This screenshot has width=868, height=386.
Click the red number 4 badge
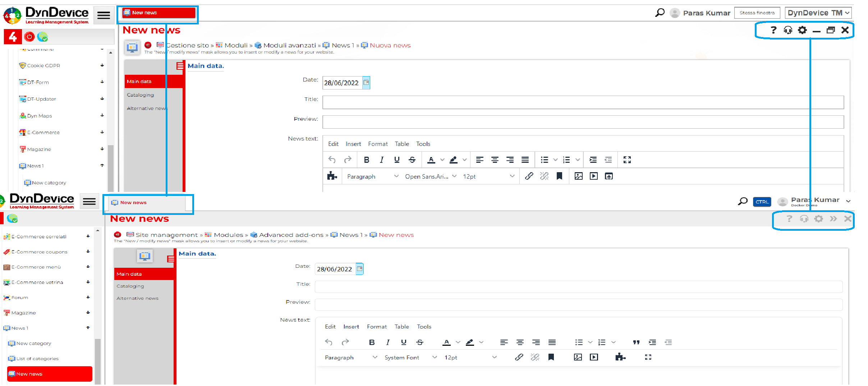coord(13,36)
